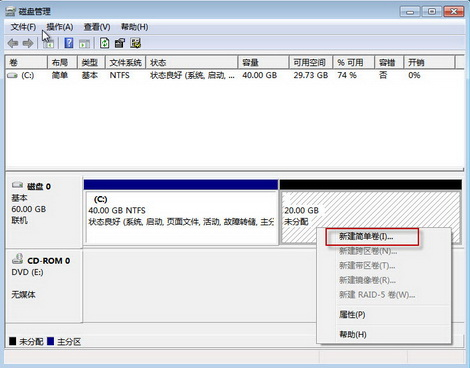
Task: Click the drive icon beside (C:) in the volume list
Action: 13,76
